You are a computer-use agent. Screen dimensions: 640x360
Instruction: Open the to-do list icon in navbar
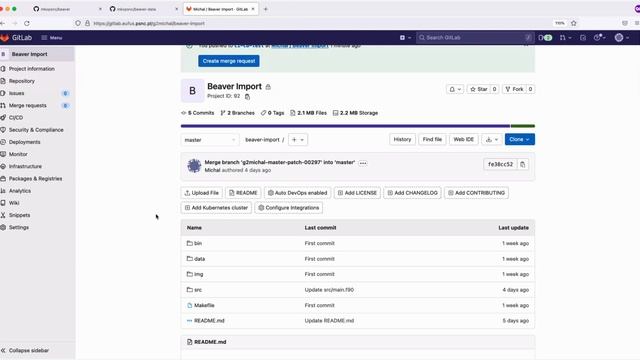pos(583,38)
